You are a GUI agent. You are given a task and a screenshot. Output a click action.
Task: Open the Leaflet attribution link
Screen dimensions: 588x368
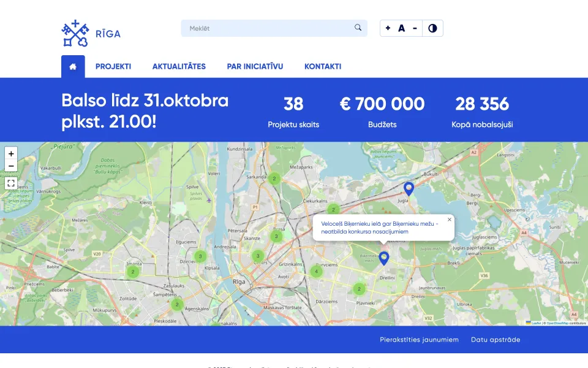[537, 323]
